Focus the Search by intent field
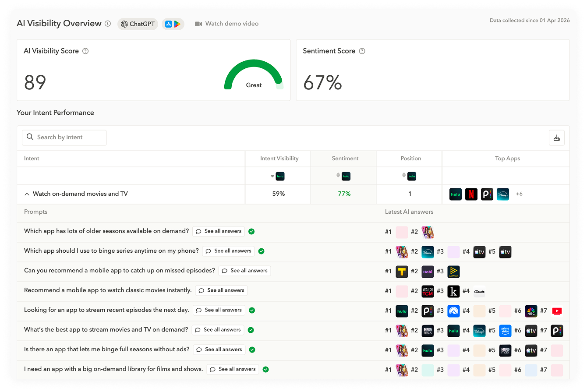587x392 pixels. click(64, 137)
